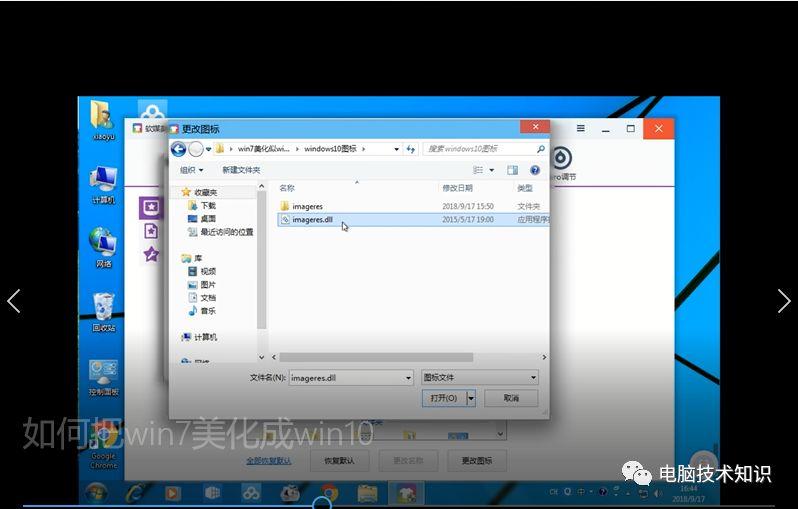Click first purple star-box sidebar icon
Viewport: 798px width, 509px height.
coord(151,207)
